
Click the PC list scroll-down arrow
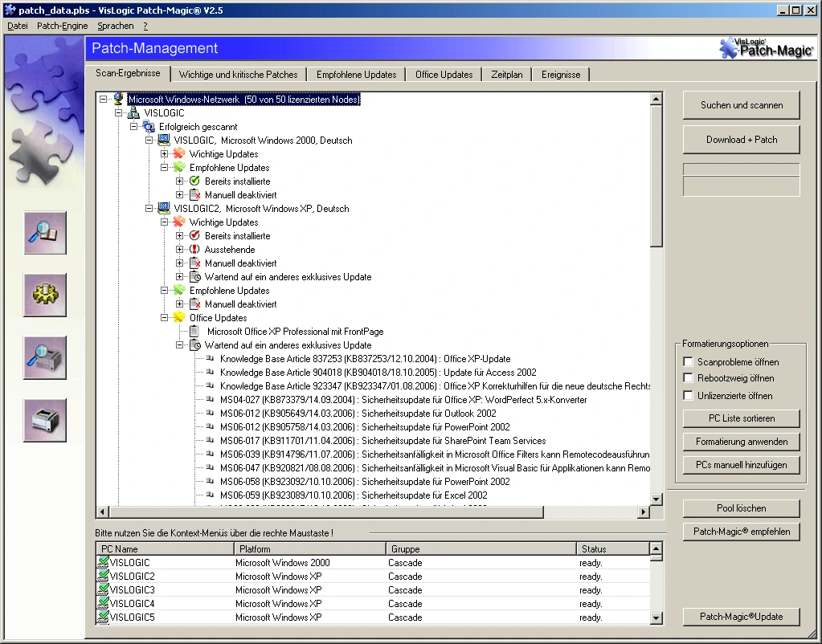tap(656, 618)
